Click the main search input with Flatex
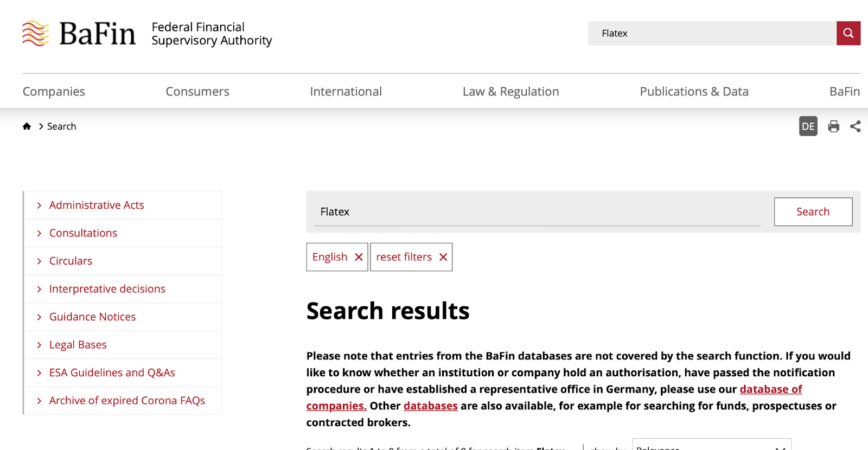Viewport: 868px width, 450px height. (x=537, y=212)
